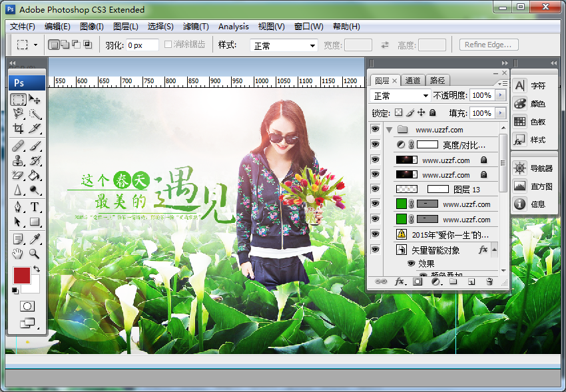Choose the Paint Bucket tool
The width and height of the screenshot is (566, 392).
35,176
